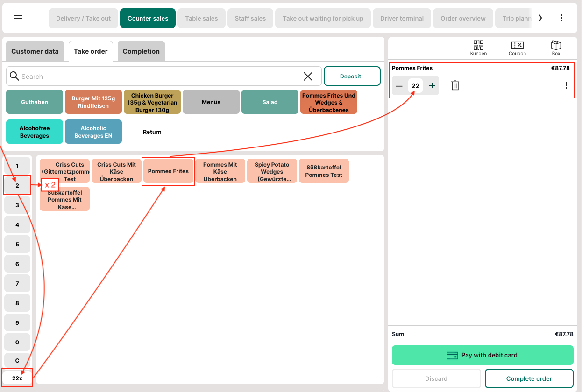Image resolution: width=582 pixels, height=392 pixels.
Task: Delete Pommes Frites with the trash icon
Action: pyautogui.click(x=455, y=85)
